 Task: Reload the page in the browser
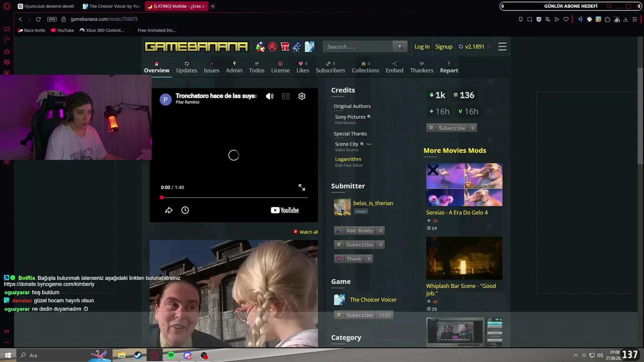click(x=38, y=19)
